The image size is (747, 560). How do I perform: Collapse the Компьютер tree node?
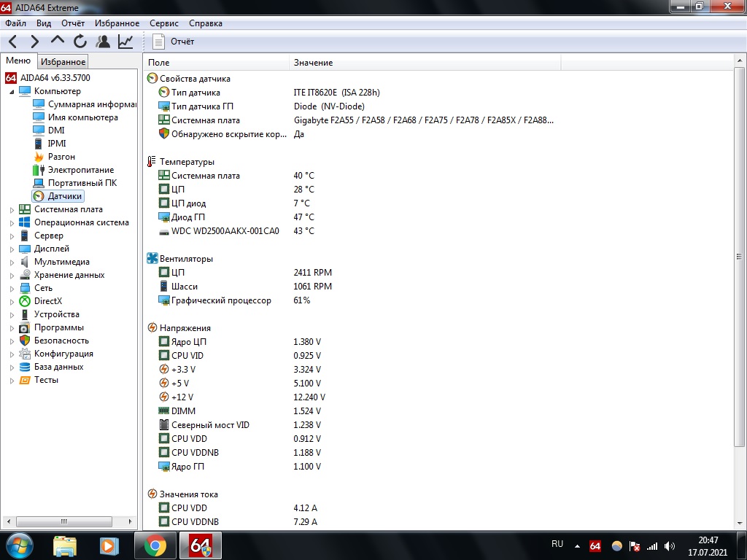[12, 91]
